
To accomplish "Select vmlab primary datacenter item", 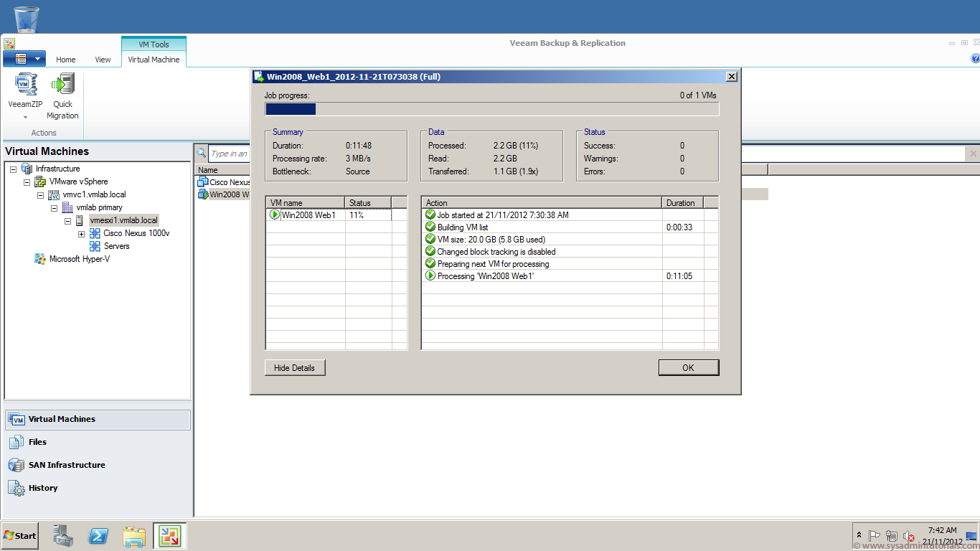I will coord(99,207).
